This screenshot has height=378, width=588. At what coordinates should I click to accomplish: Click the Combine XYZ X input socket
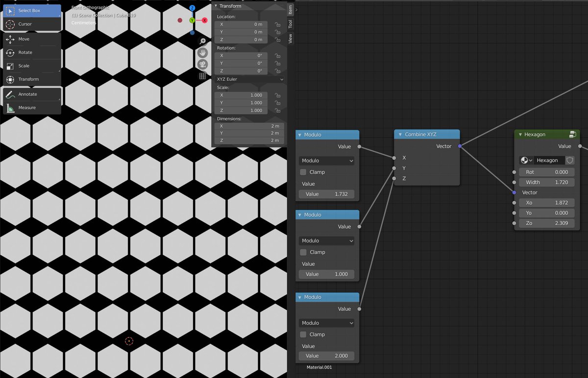click(x=394, y=158)
